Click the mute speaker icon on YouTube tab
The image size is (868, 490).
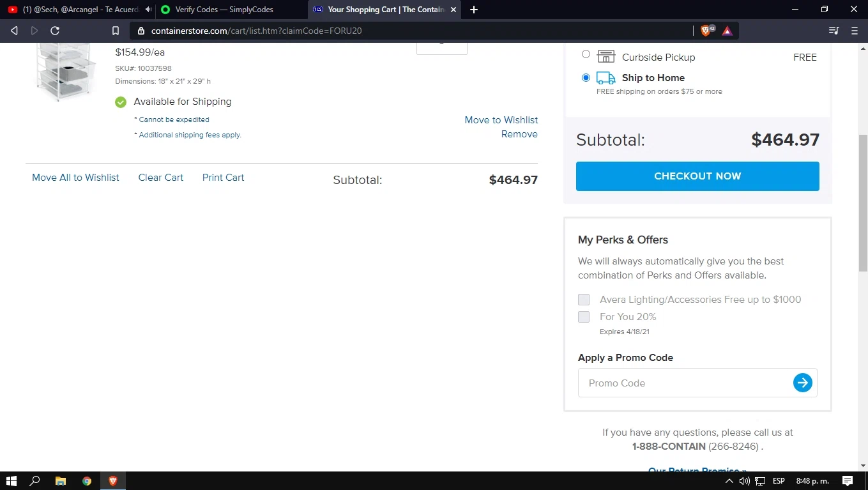(x=148, y=10)
